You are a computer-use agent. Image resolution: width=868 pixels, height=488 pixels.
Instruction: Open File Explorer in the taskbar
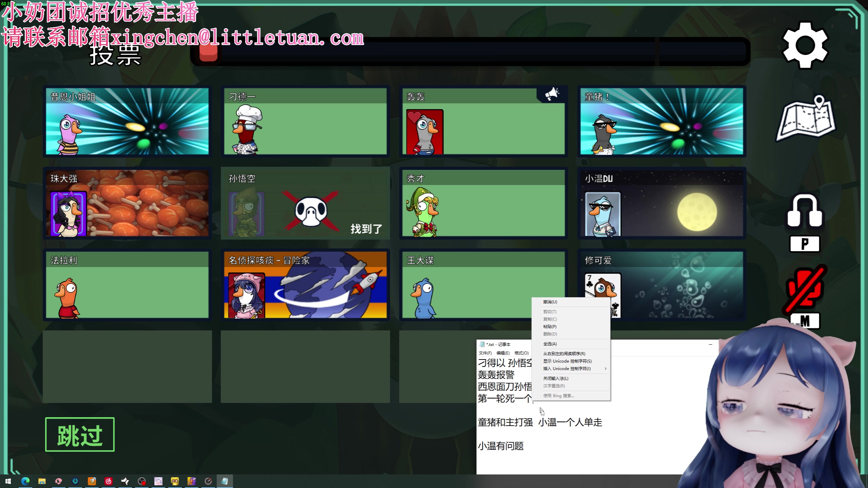tap(42, 481)
